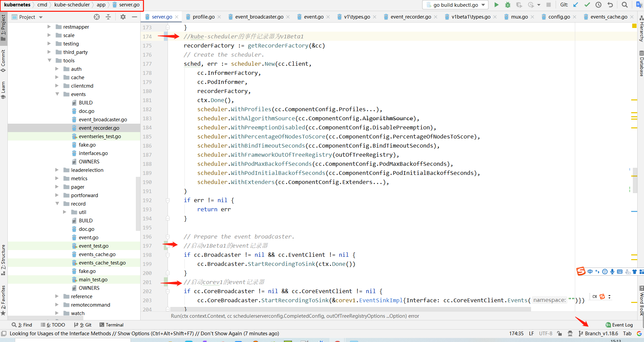Open the 6: TODO tool window

click(53, 325)
